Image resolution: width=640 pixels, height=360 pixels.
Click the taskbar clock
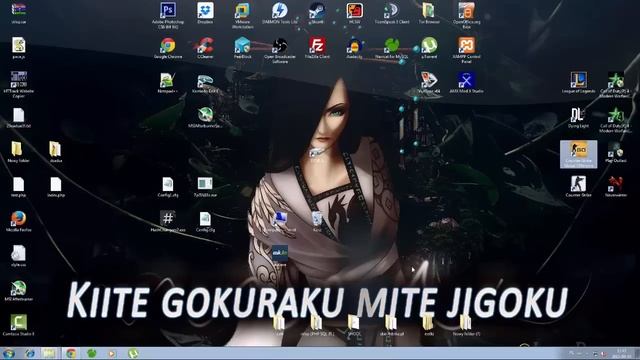(622, 353)
